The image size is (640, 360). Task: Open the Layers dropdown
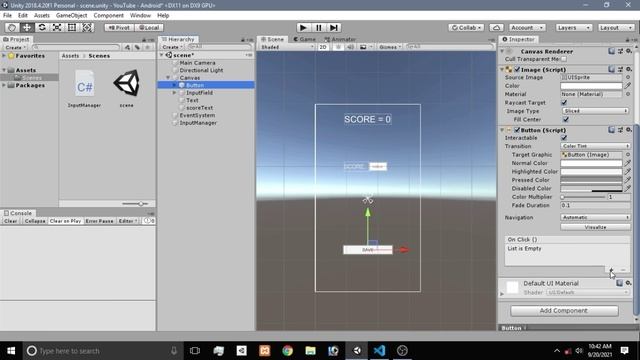coord(573,27)
